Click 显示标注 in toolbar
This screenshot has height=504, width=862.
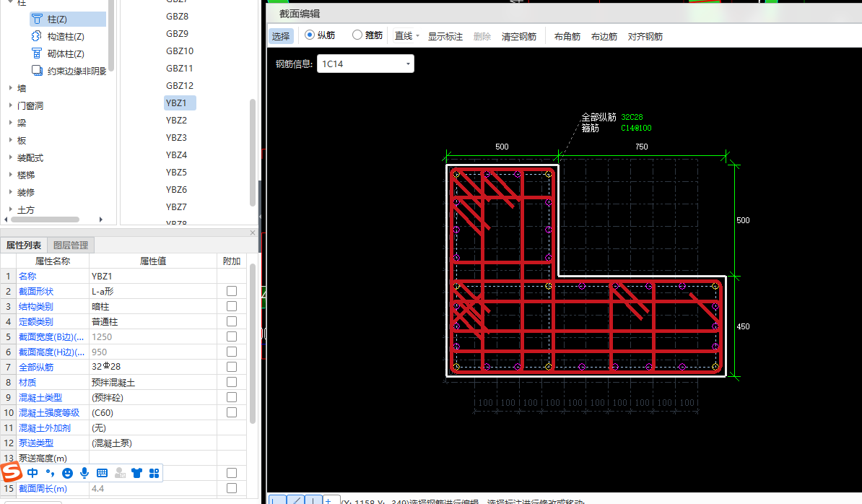pos(445,36)
